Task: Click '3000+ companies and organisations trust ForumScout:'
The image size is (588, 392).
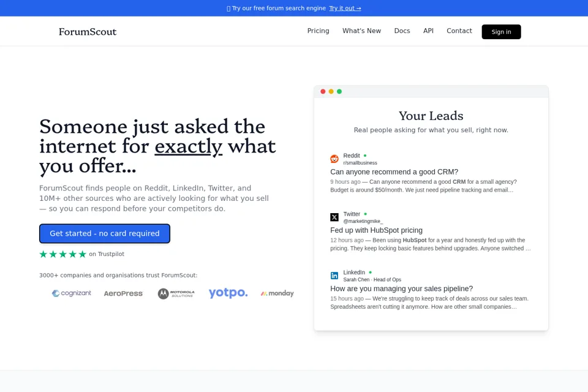Action: (x=118, y=276)
